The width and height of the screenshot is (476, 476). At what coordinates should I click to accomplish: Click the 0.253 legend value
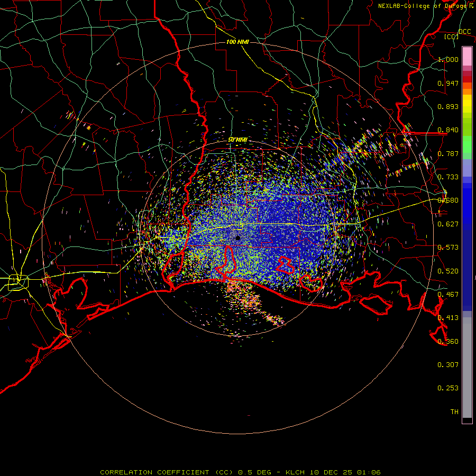[448, 388]
